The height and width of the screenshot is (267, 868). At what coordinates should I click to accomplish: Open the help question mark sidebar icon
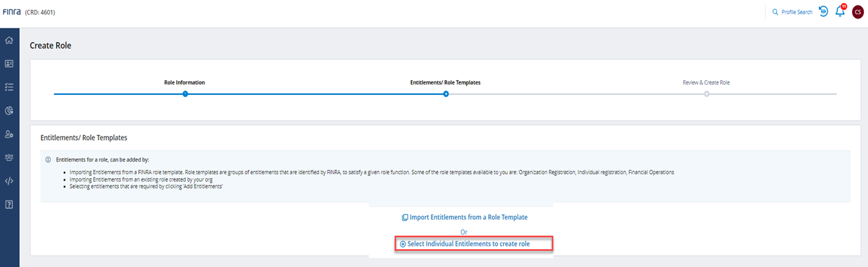9,204
